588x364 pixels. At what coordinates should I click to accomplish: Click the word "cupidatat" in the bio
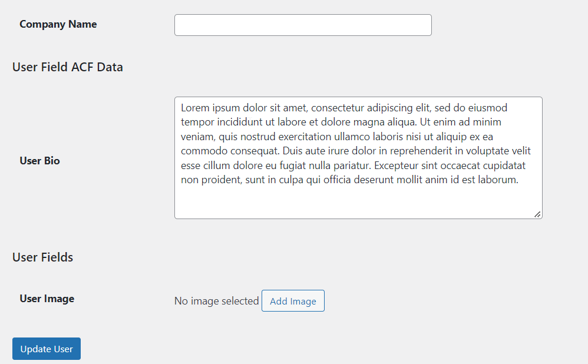click(506, 166)
